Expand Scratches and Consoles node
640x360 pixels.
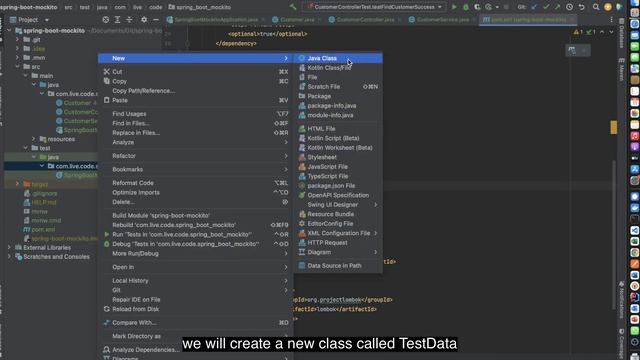[x=9, y=257]
